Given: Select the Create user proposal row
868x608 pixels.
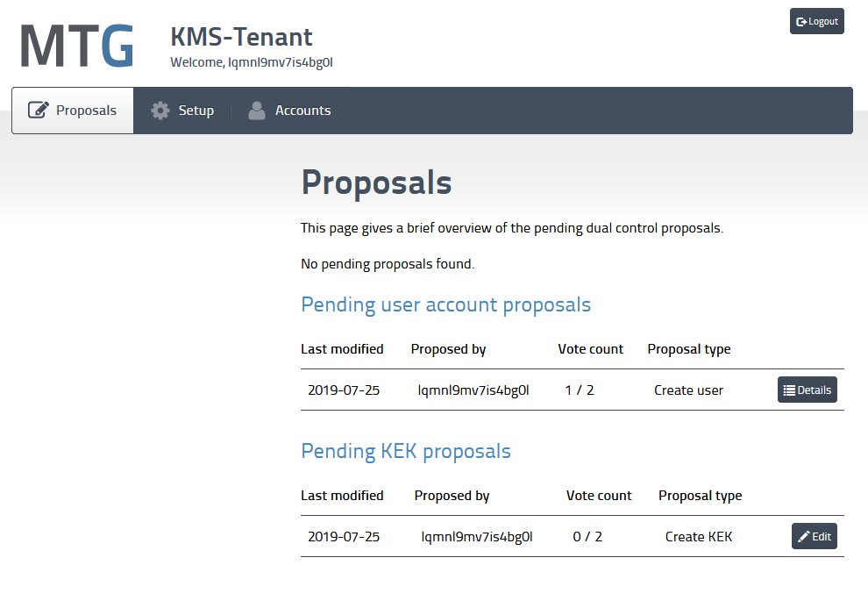Looking at the screenshot, I should pyautogui.click(x=526, y=390).
